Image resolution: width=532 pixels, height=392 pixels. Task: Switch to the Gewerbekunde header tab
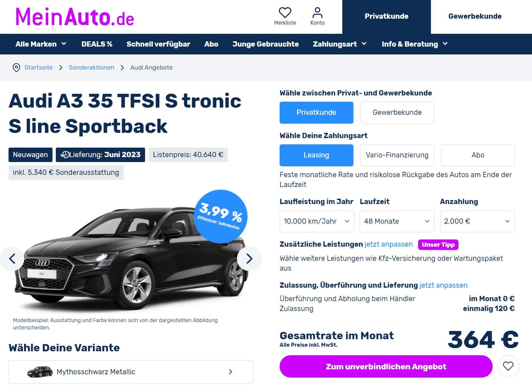tap(475, 16)
